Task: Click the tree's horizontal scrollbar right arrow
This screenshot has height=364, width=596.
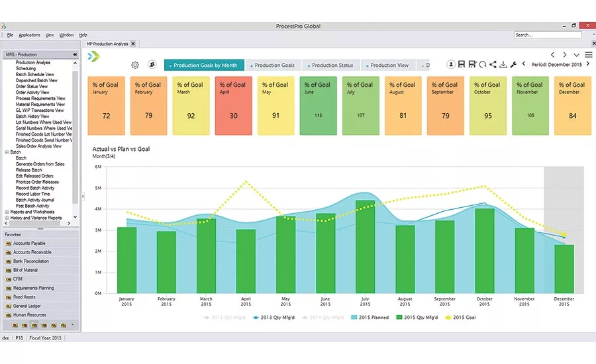Action: [x=68, y=224]
